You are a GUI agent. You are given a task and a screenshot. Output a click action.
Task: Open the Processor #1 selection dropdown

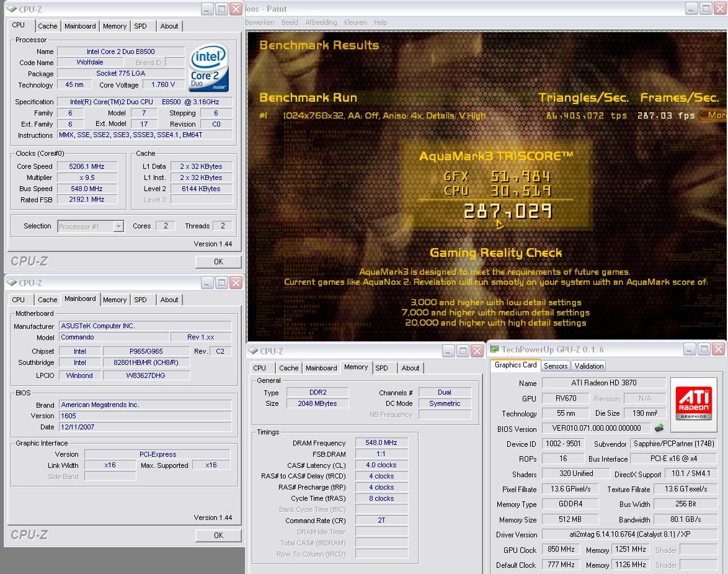[119, 226]
